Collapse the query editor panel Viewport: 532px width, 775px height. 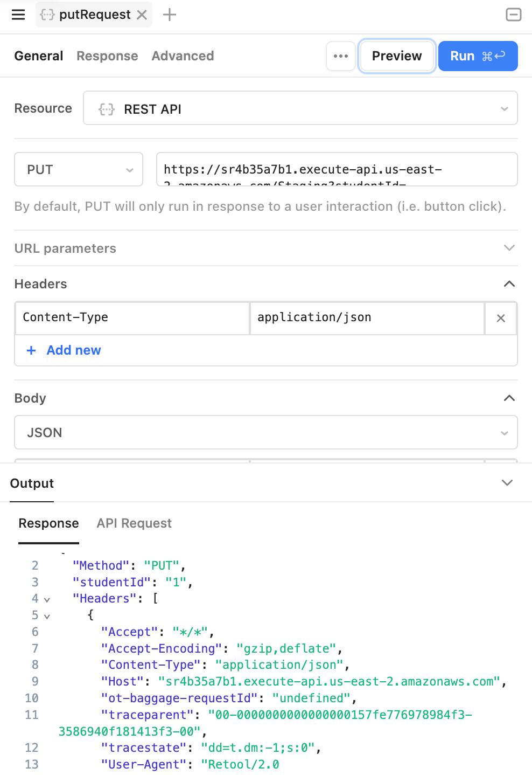coord(514,15)
